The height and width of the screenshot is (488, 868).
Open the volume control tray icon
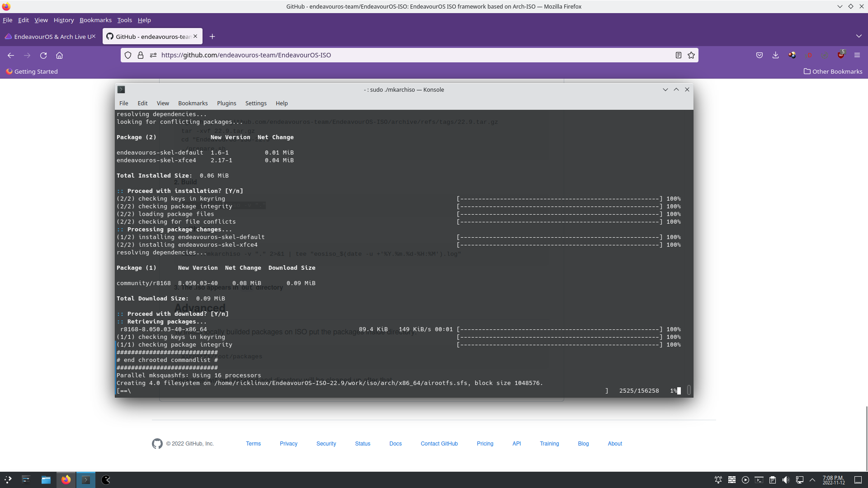786,480
